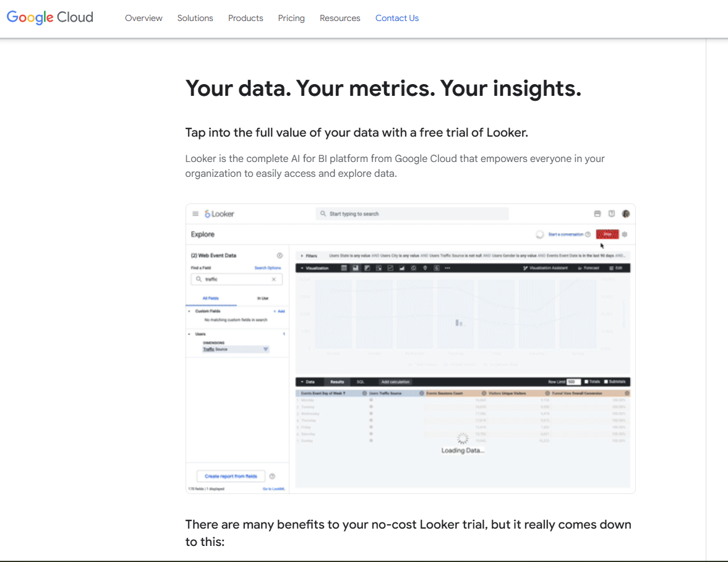
Task: Click Create report from fields button
Action: [231, 476]
